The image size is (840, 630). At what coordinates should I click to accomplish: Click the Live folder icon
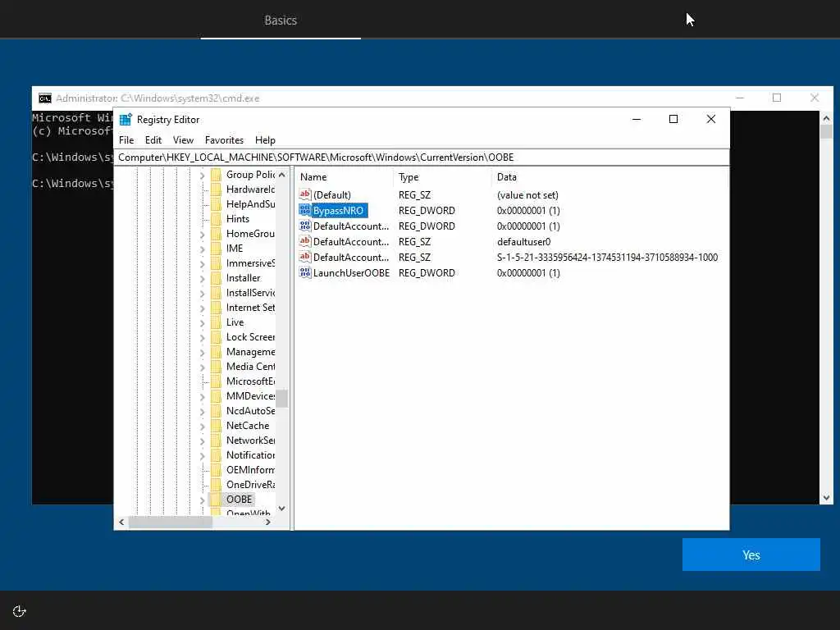tap(216, 322)
